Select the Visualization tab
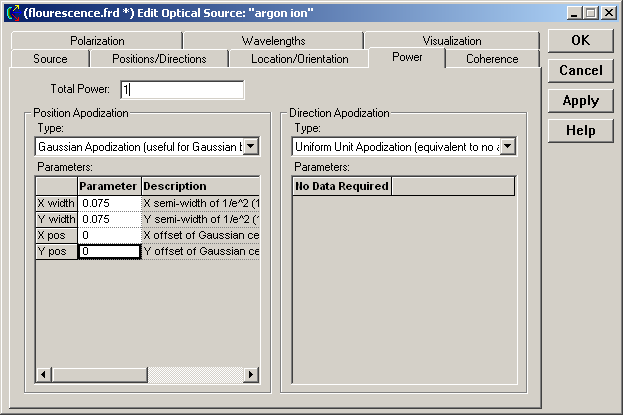Image resolution: width=623 pixels, height=415 pixels. tap(451, 41)
